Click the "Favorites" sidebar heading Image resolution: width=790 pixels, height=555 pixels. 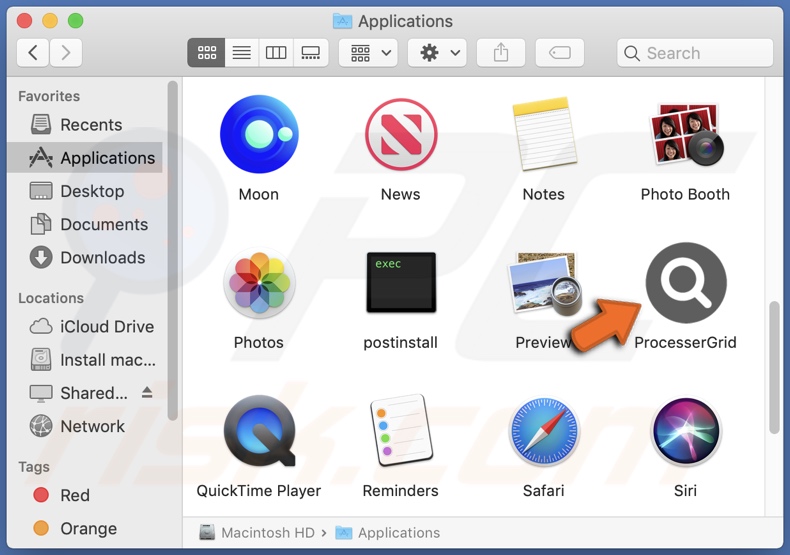(x=49, y=96)
